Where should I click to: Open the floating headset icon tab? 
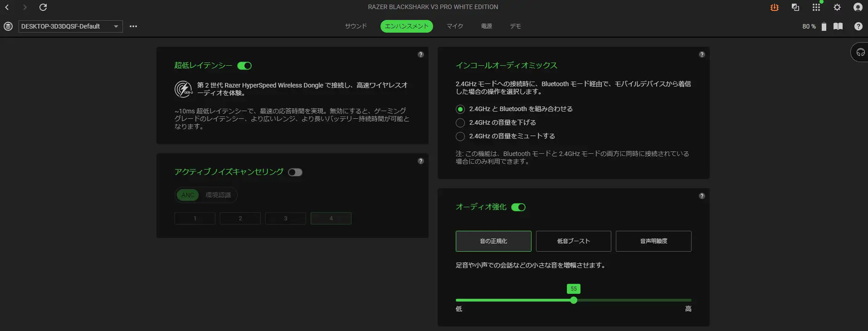860,53
